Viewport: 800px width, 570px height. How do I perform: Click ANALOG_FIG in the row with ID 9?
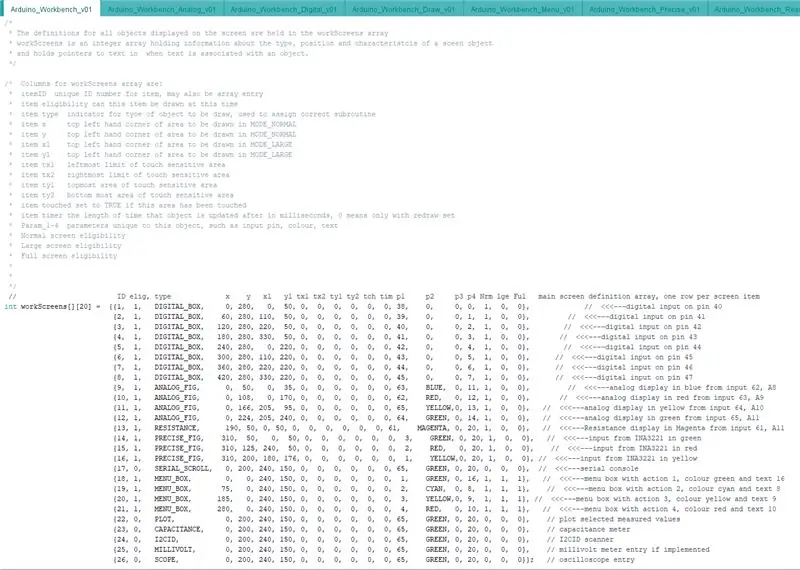177,388
